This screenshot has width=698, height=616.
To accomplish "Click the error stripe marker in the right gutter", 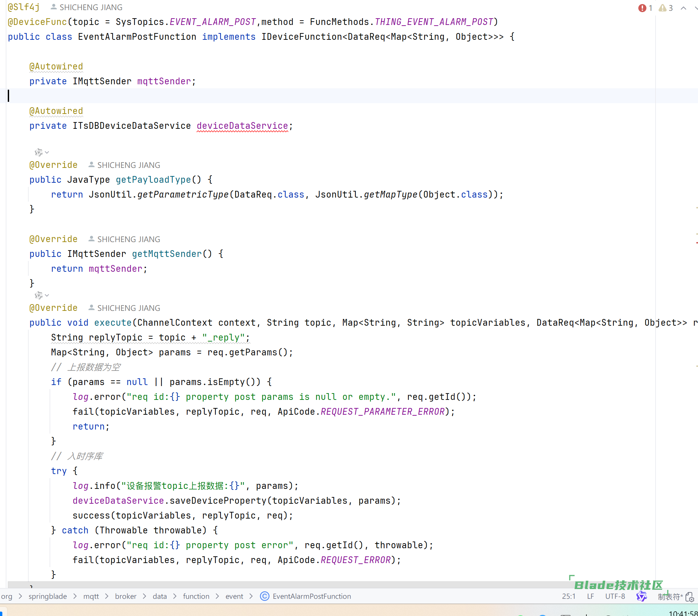I will coord(697,243).
